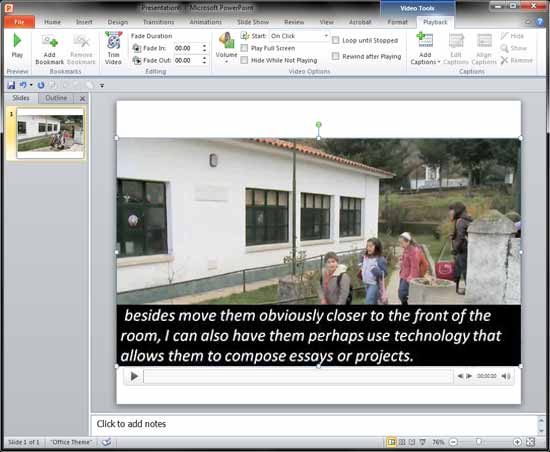The image size is (550, 452).
Task: Click the Remove captions button
Action: pos(516,60)
